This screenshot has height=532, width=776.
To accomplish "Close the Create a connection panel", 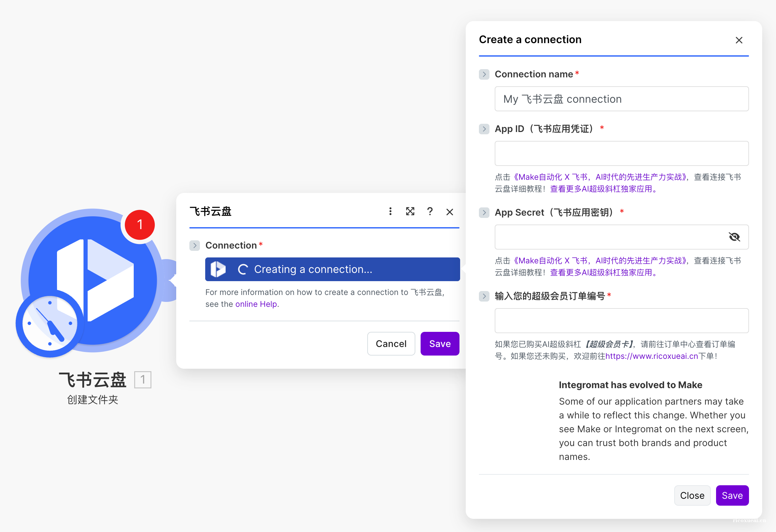I will [739, 40].
